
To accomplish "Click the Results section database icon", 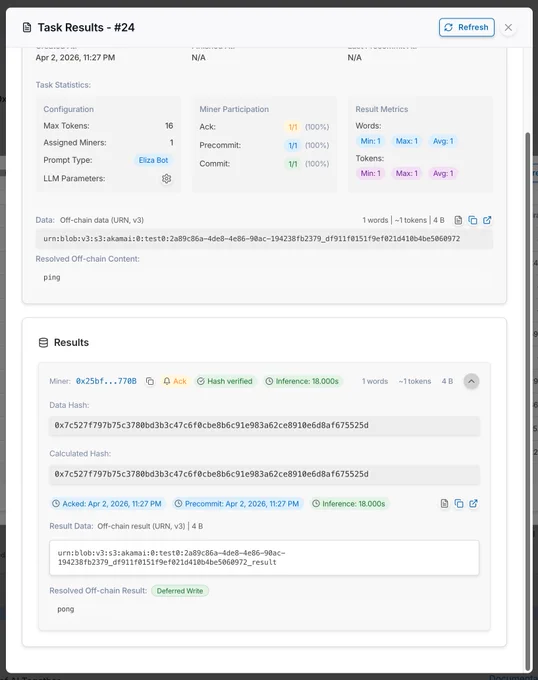I will pyautogui.click(x=43, y=343).
